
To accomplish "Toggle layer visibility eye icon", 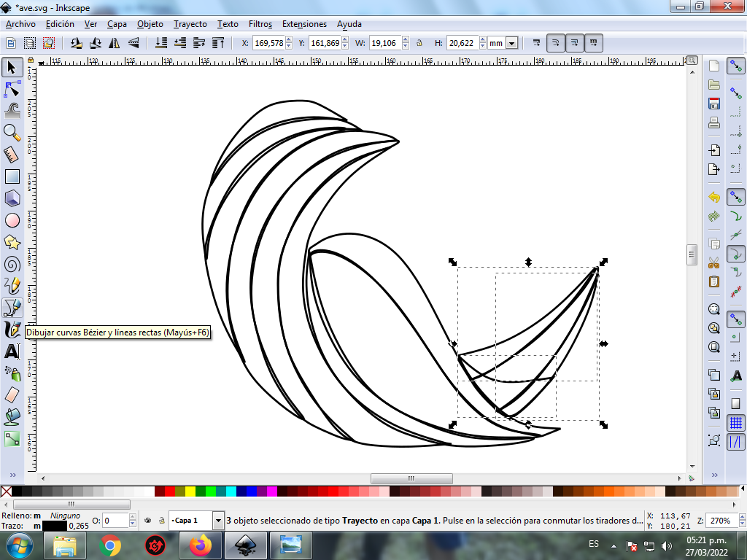I will click(x=148, y=521).
